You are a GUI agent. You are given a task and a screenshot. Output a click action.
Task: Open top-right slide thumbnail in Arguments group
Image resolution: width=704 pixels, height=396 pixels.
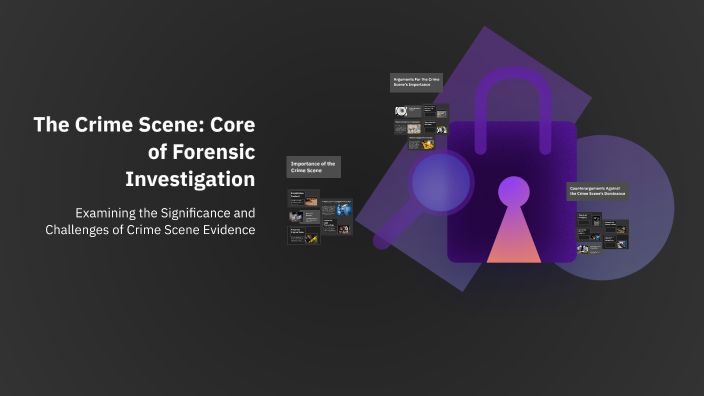(436, 111)
